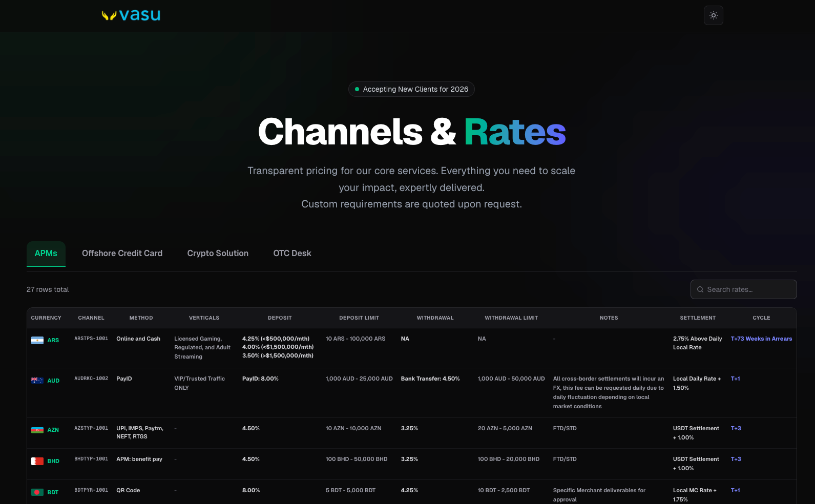Click the 10 ARS - 100,000 ARS limit
Image resolution: width=815 pixels, height=504 pixels.
(x=356, y=339)
